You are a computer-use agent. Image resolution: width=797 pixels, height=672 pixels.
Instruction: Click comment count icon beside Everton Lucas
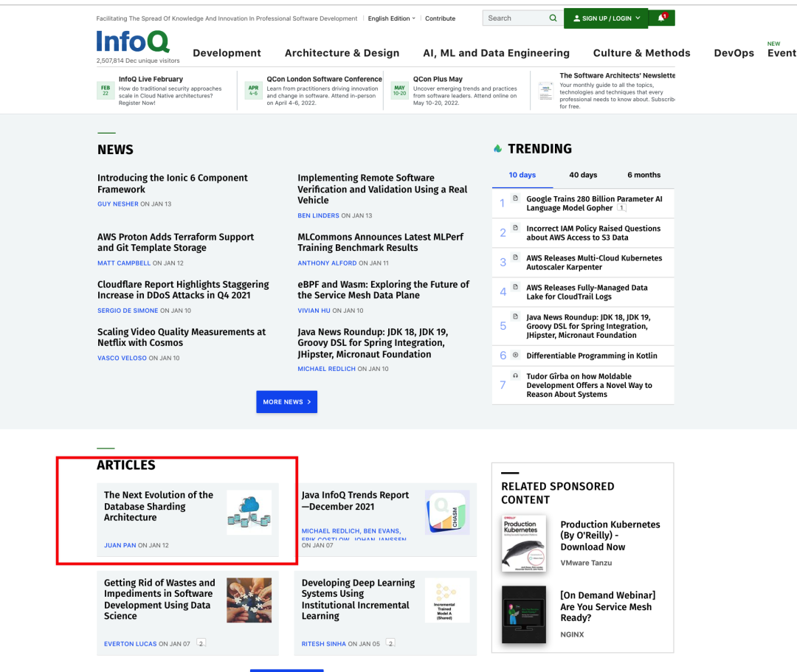click(x=201, y=643)
